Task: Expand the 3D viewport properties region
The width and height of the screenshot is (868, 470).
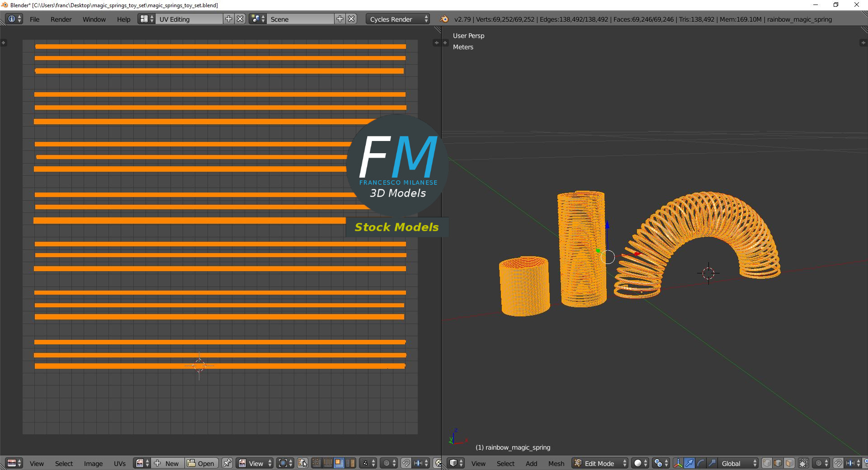Action: pos(863,42)
